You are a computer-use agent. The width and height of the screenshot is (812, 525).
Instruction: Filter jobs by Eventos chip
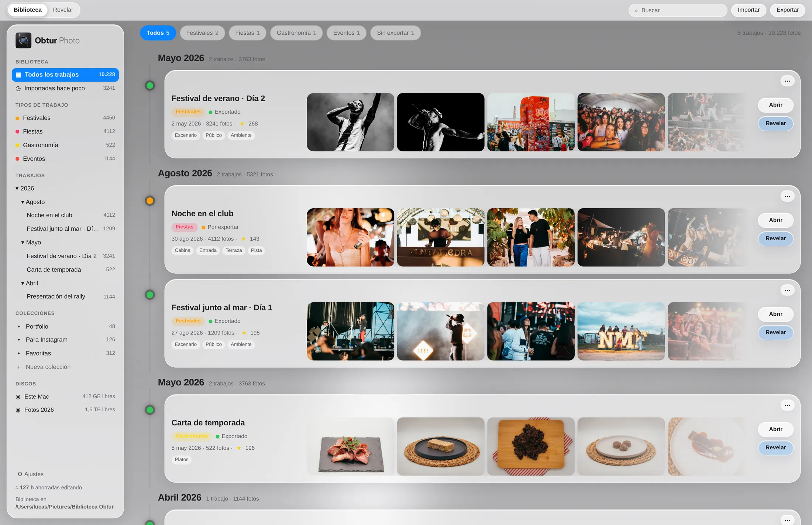point(347,33)
